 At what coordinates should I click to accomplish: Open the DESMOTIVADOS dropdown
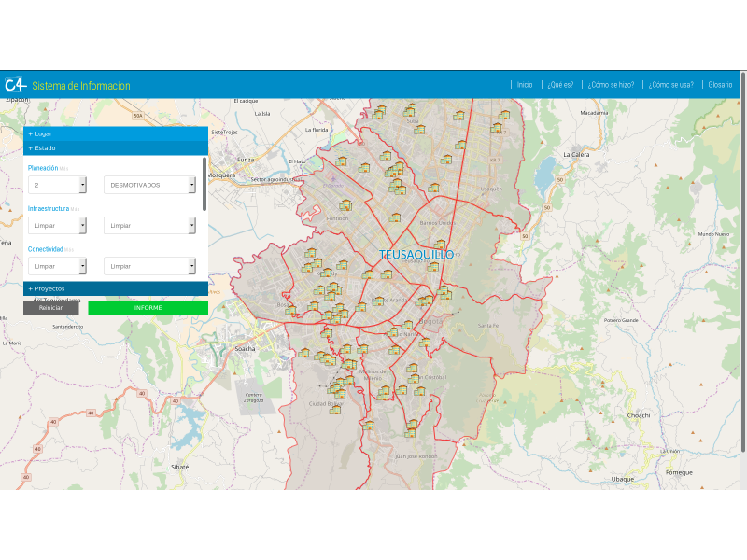point(150,185)
